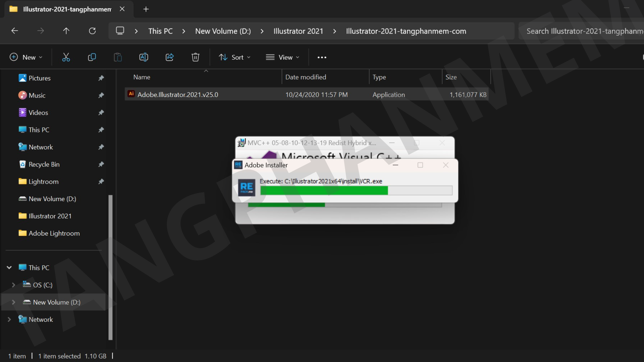Unpin Network from Quick access
644x362 pixels.
(101, 147)
